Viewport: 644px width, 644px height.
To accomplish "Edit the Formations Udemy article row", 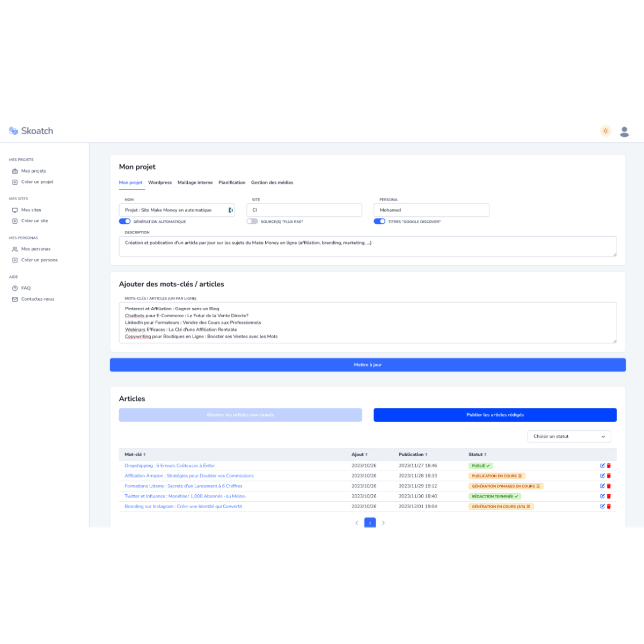I will [x=602, y=486].
